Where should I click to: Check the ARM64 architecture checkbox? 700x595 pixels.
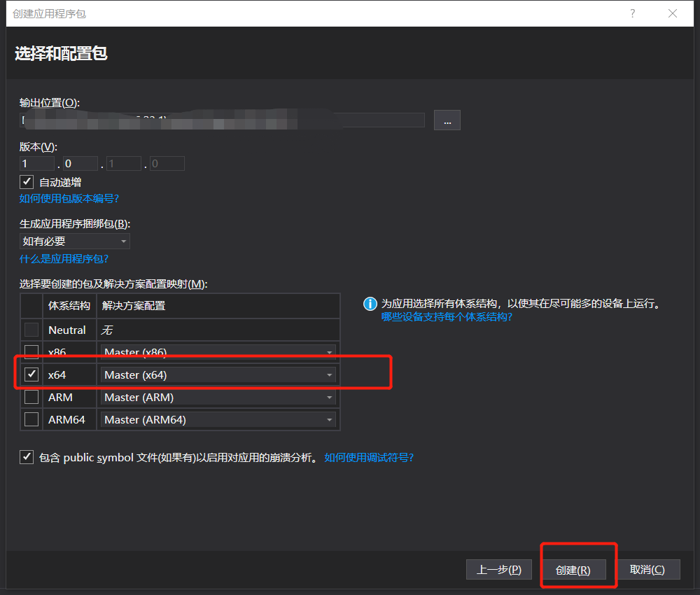click(x=31, y=419)
